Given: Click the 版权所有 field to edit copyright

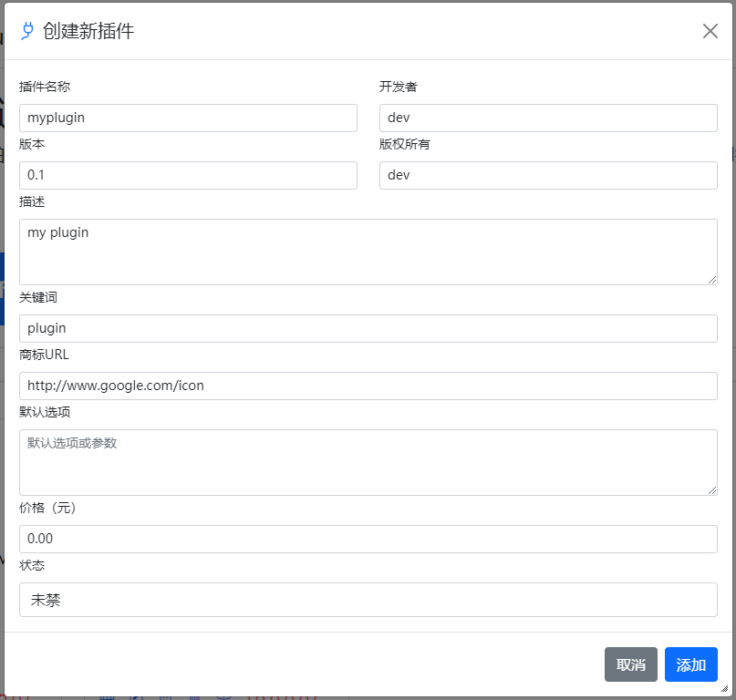Looking at the screenshot, I should (548, 175).
